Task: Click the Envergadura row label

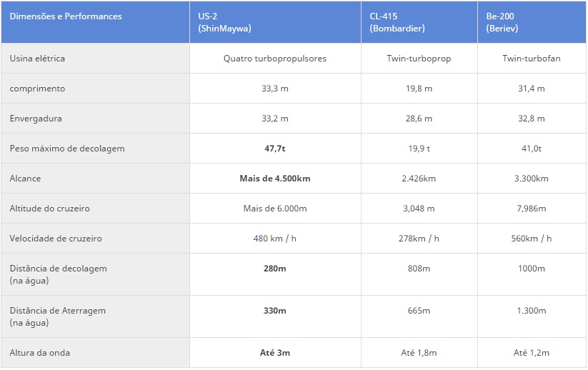Action: [35, 119]
